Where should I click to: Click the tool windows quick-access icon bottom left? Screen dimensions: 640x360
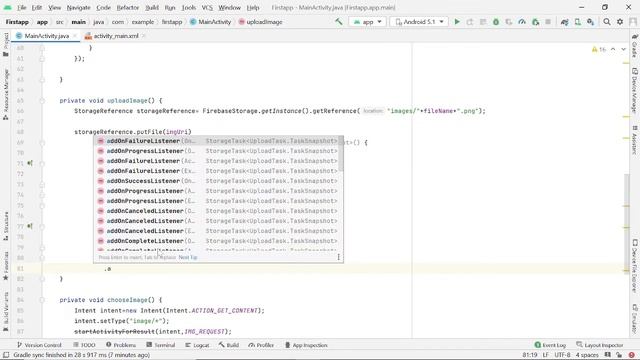[6, 355]
